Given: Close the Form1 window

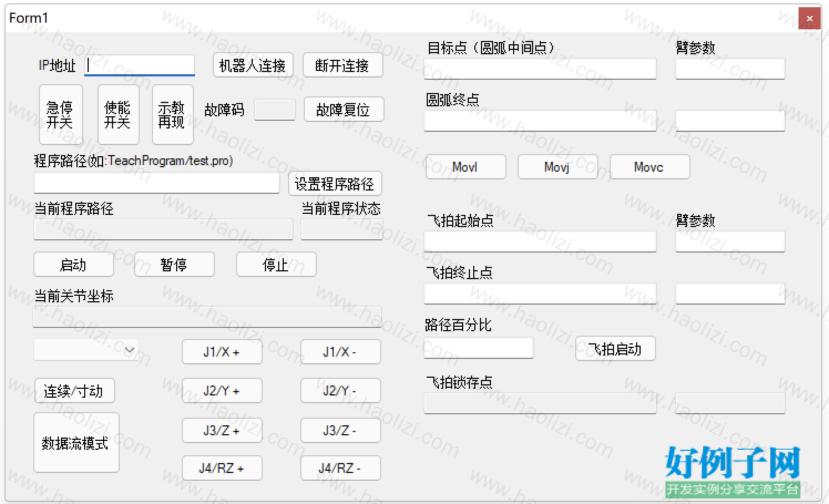Looking at the screenshot, I should tap(810, 18).
